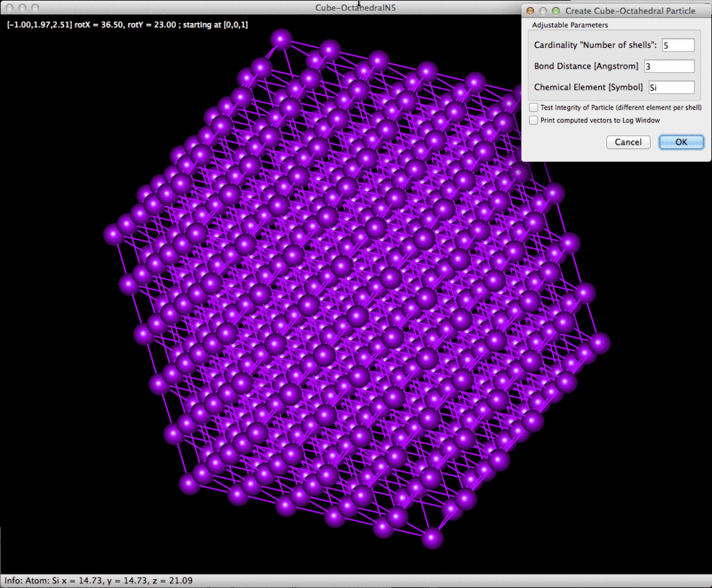Viewport: 712px width, 588px height.
Task: Toggle Print computed vectors to Log Window
Action: pyautogui.click(x=533, y=120)
